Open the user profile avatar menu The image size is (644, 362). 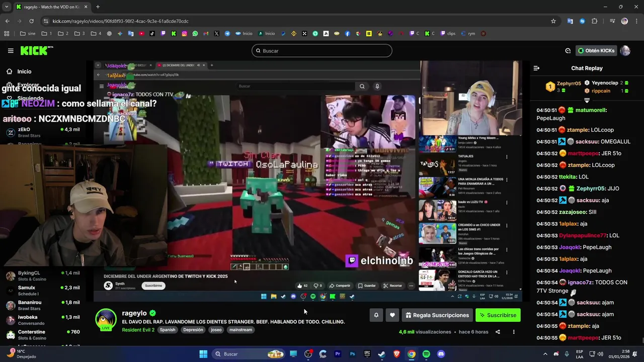(x=625, y=51)
